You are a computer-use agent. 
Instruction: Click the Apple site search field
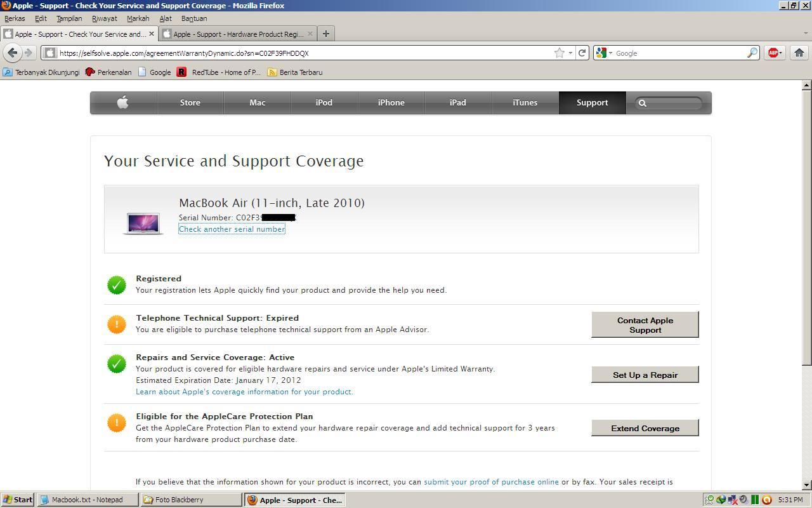(667, 102)
